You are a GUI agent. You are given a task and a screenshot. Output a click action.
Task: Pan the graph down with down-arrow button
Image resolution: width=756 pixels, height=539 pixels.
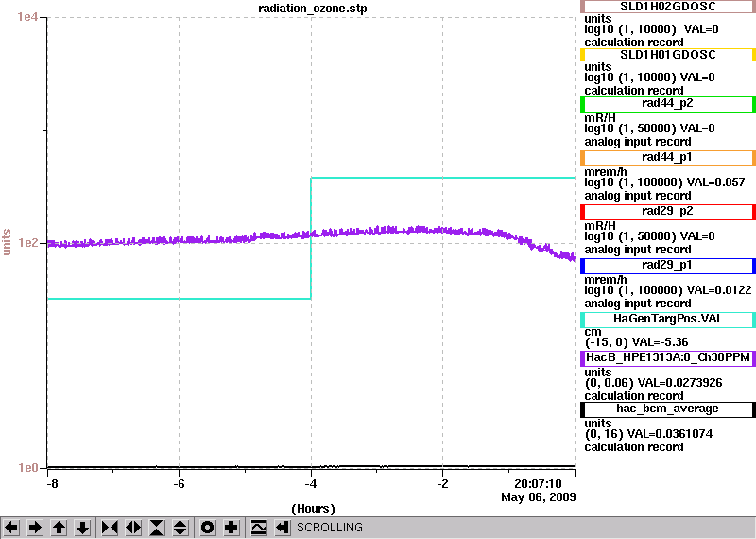83,528
